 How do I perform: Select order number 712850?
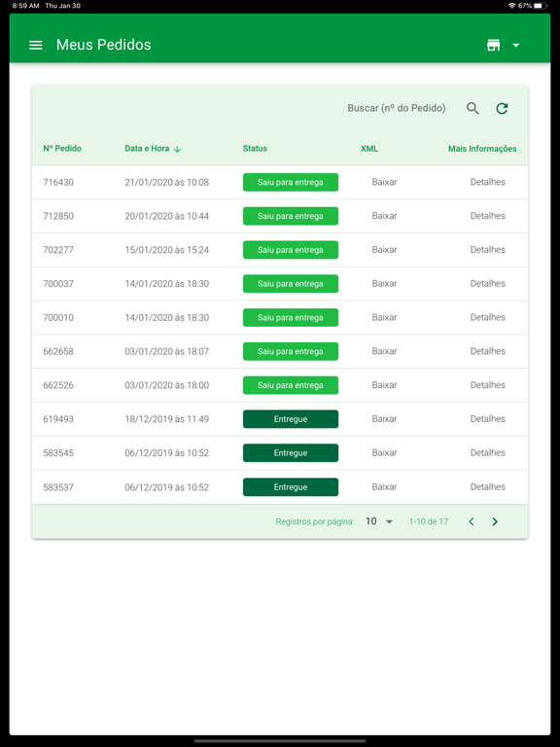58,216
